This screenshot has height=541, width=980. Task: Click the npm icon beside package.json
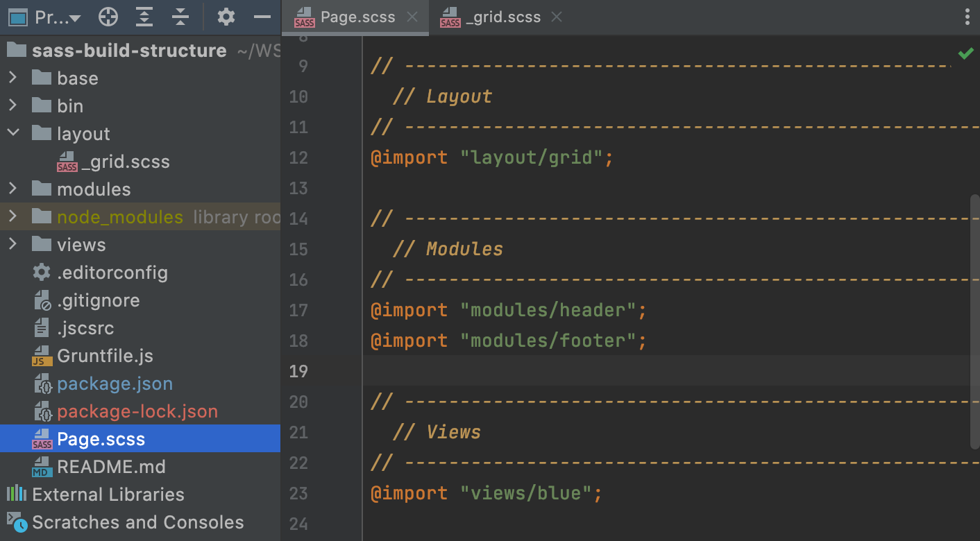click(42, 383)
